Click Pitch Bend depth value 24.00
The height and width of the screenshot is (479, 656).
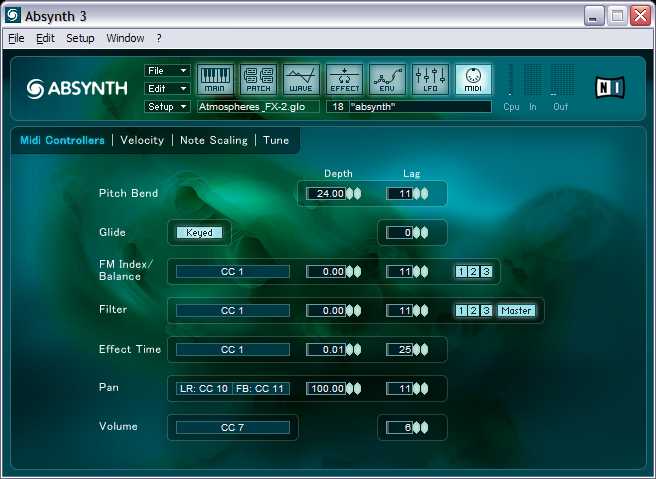pos(326,194)
